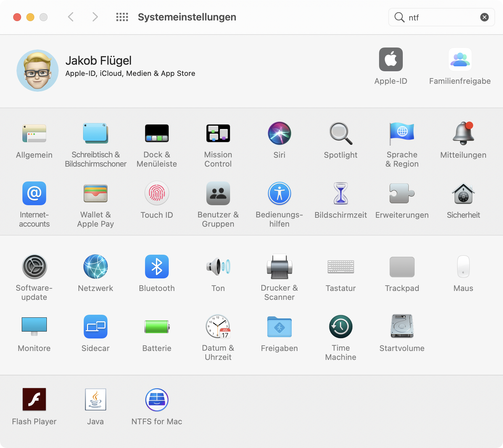Open Flash Player settings

click(x=34, y=400)
